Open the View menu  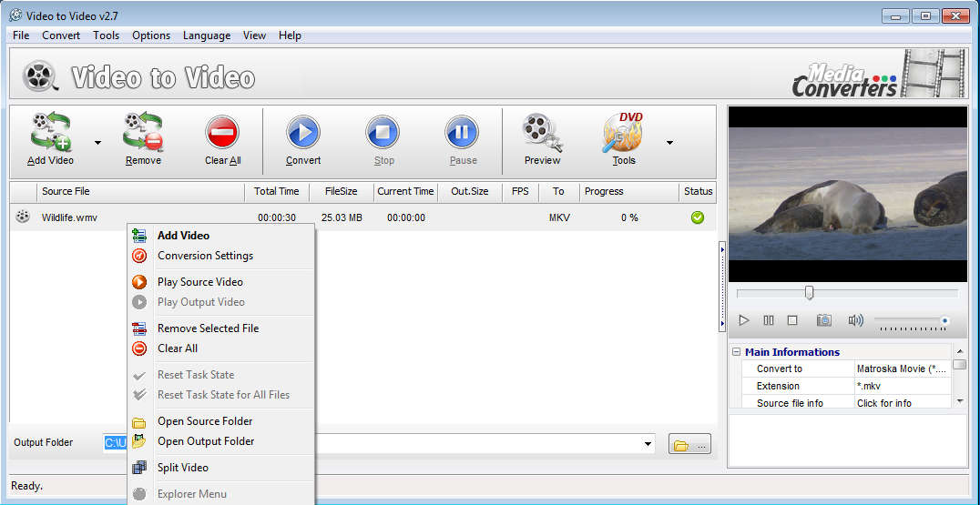click(x=254, y=35)
